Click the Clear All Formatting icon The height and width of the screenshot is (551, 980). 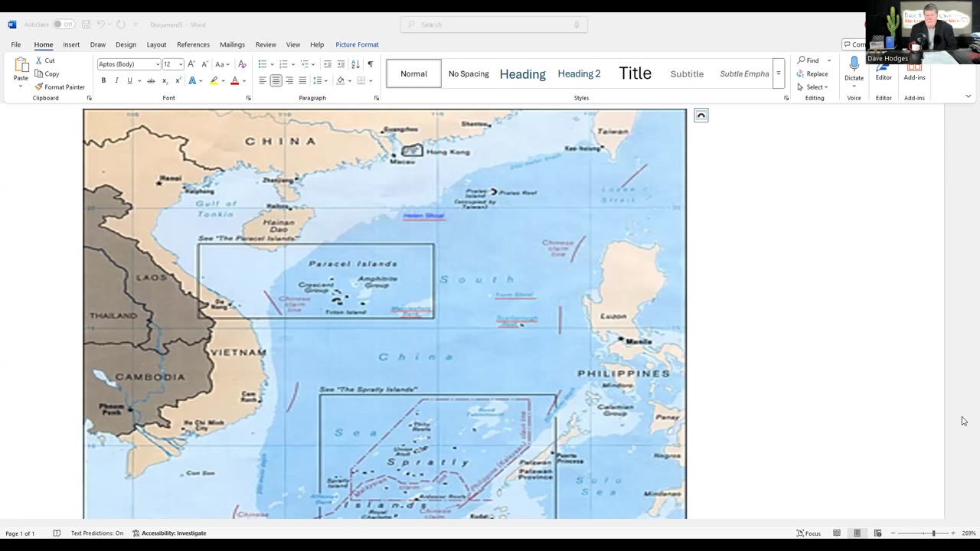point(242,64)
